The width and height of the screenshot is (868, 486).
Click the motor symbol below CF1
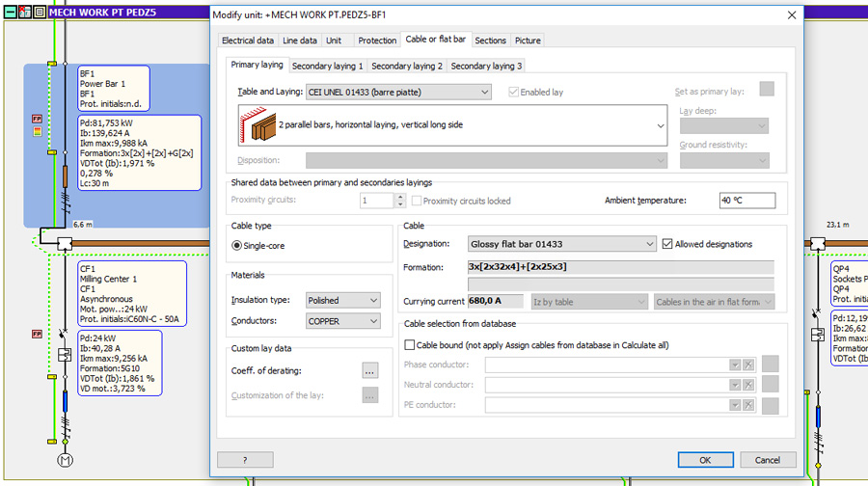pos(66,460)
